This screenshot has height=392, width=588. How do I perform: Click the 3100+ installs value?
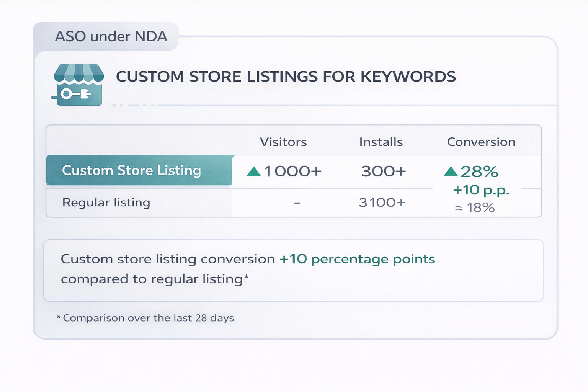382,203
